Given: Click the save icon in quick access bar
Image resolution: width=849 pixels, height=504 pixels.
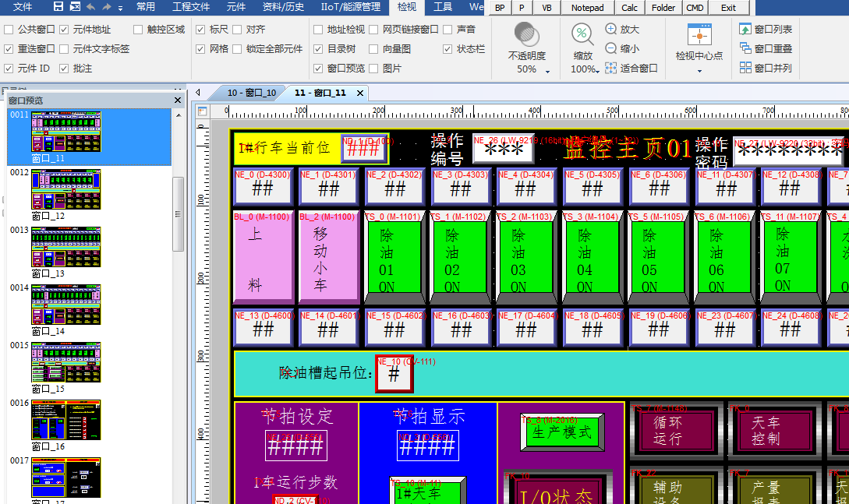Looking at the screenshot, I should point(58,7).
